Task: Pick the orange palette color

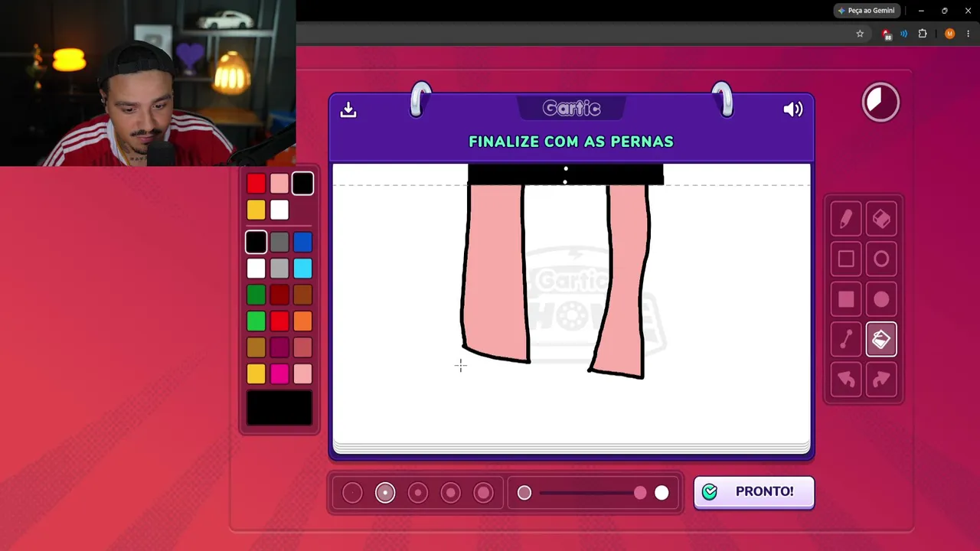Action: [x=302, y=321]
